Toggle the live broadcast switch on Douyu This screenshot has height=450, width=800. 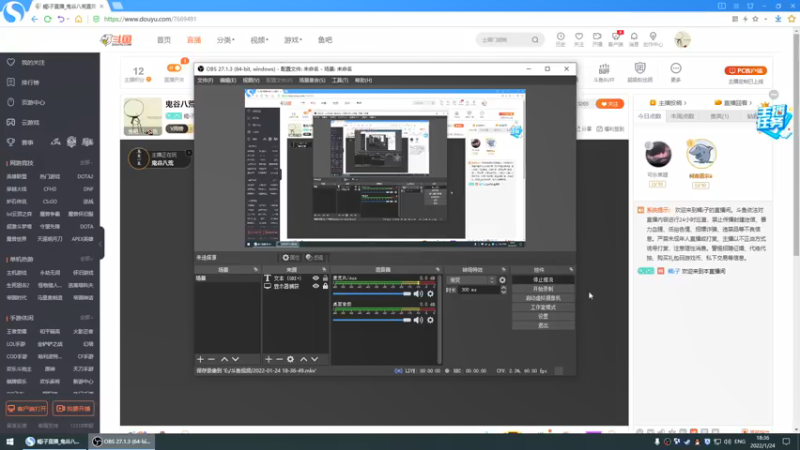tap(174, 68)
